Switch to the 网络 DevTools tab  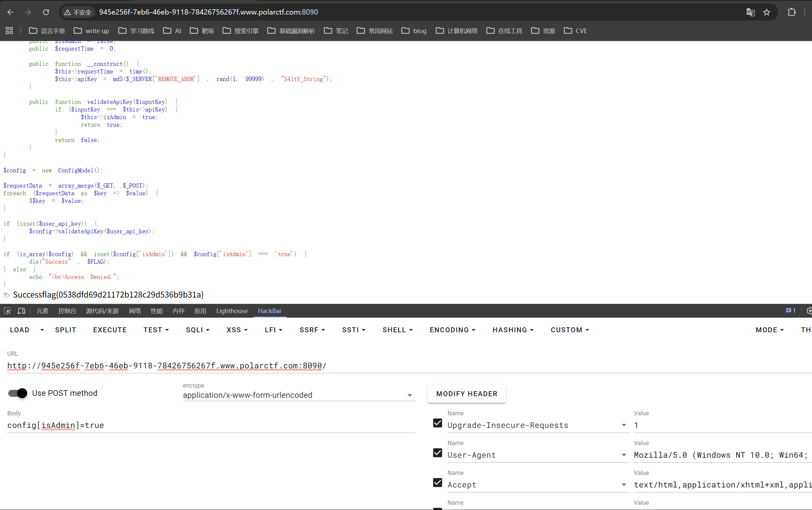(x=134, y=311)
